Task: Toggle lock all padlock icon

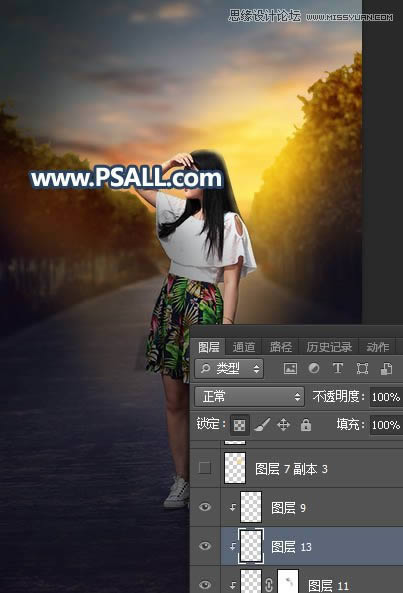Action: click(306, 425)
